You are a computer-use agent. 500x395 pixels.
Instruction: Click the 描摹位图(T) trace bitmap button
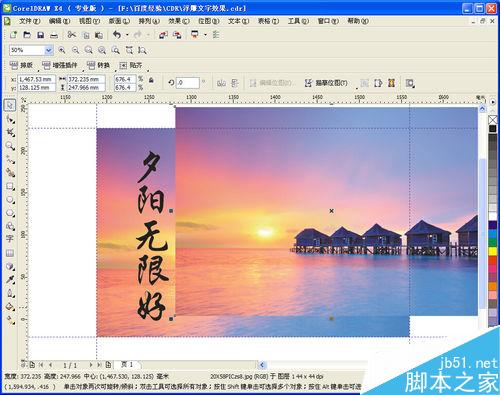[x=326, y=83]
